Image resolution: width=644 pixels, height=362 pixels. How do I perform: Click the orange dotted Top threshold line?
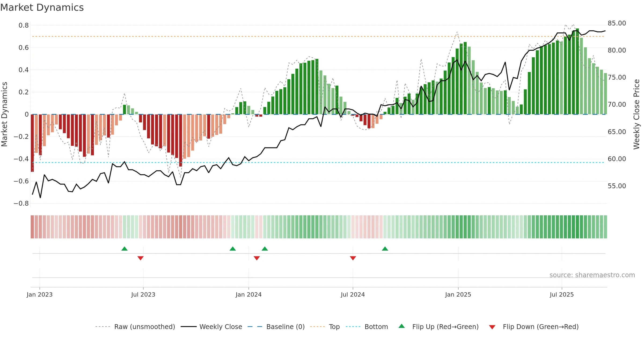[x=318, y=36]
